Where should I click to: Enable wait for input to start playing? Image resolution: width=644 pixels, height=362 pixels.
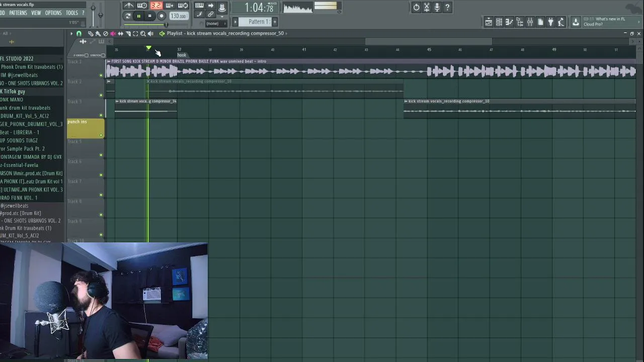[x=142, y=6]
